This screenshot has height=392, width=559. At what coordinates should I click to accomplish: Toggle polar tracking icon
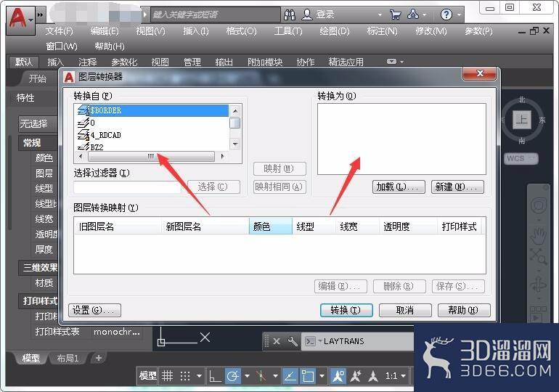(233, 376)
